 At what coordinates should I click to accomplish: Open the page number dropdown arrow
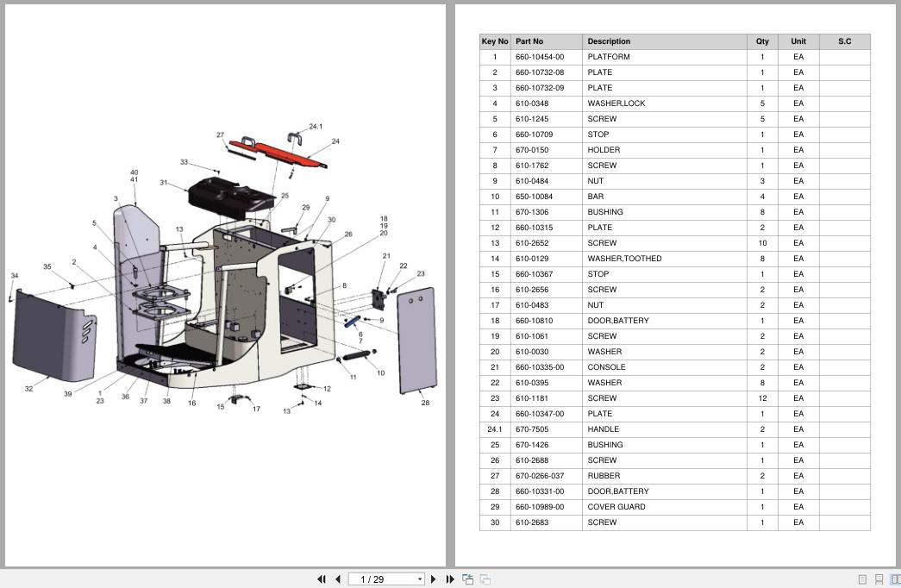click(x=420, y=579)
